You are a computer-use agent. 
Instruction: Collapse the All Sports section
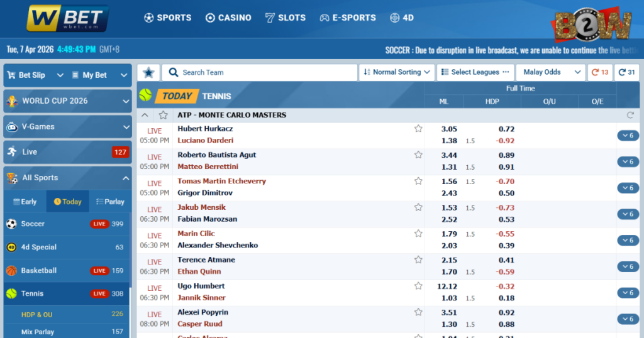(68, 178)
